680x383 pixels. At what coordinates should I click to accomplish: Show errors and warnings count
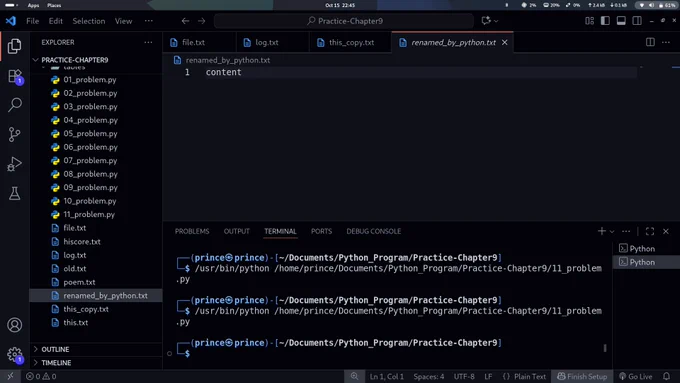point(41,376)
